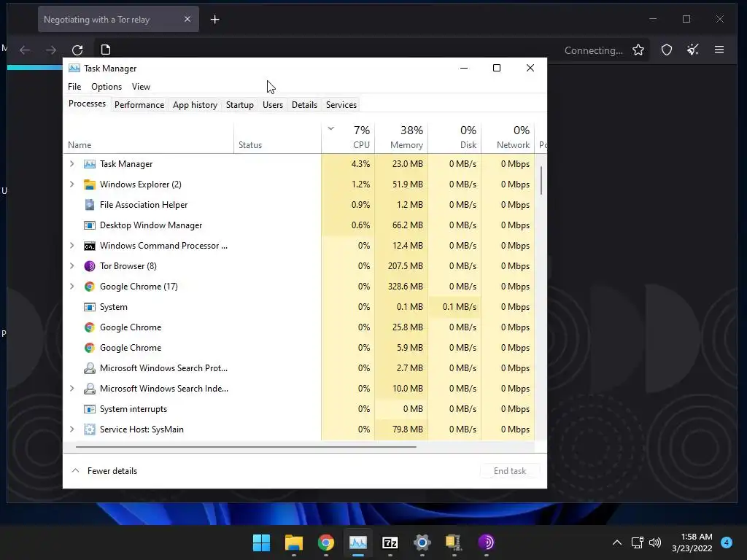The image size is (747, 560).
Task: Open the View menu
Action: [141, 87]
